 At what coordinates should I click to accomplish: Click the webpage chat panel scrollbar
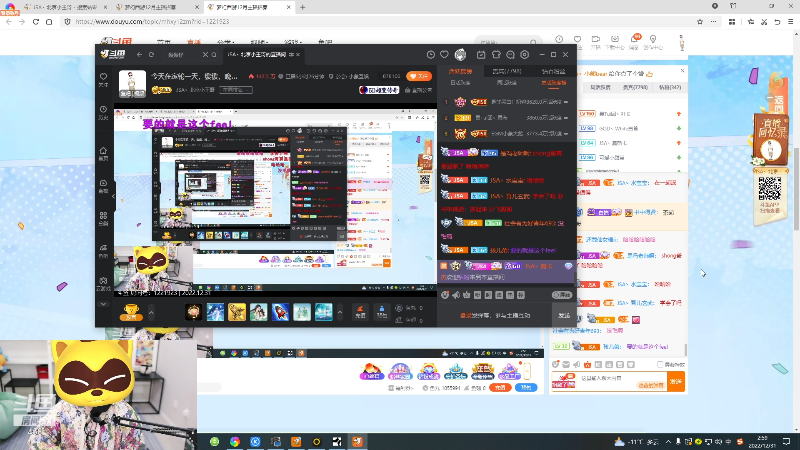[686, 350]
